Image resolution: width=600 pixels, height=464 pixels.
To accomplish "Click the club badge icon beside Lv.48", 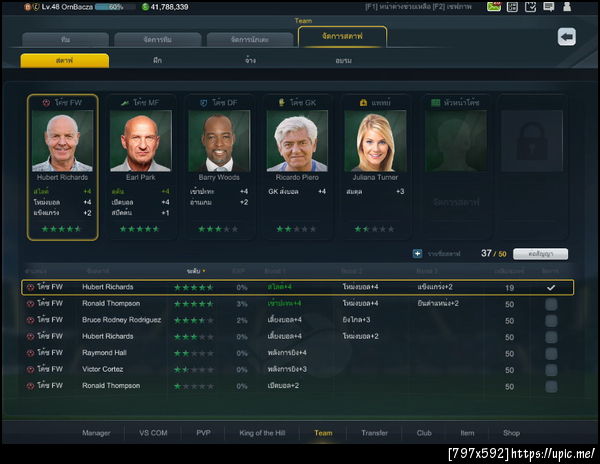I will pos(35,7).
